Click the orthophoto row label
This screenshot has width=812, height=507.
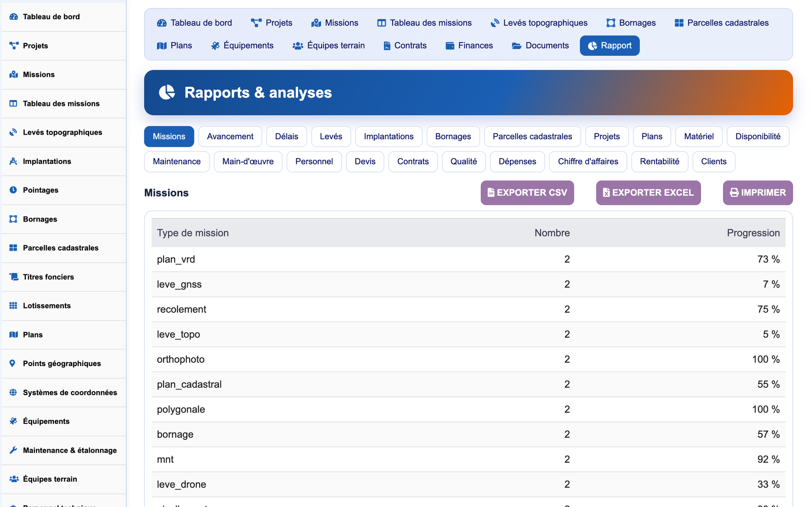point(181,359)
